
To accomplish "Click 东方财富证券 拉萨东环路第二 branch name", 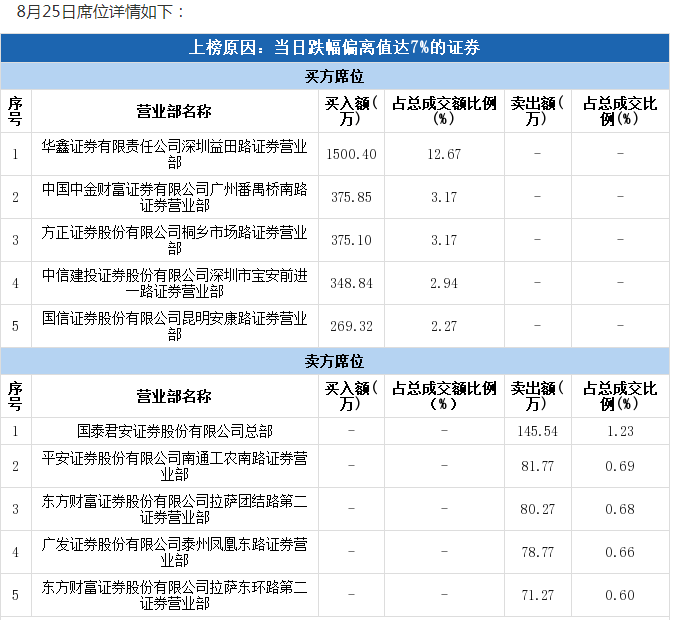I will pos(175,595).
